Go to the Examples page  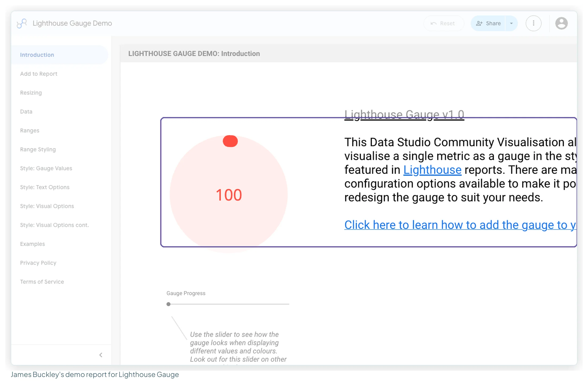pos(32,244)
